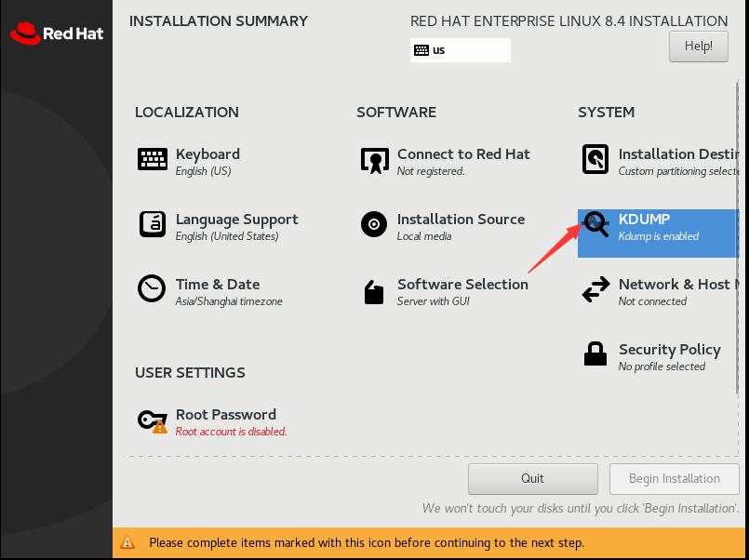Click the Installation Destination disk icon
Viewport: 749px width, 560px height.
click(x=595, y=159)
